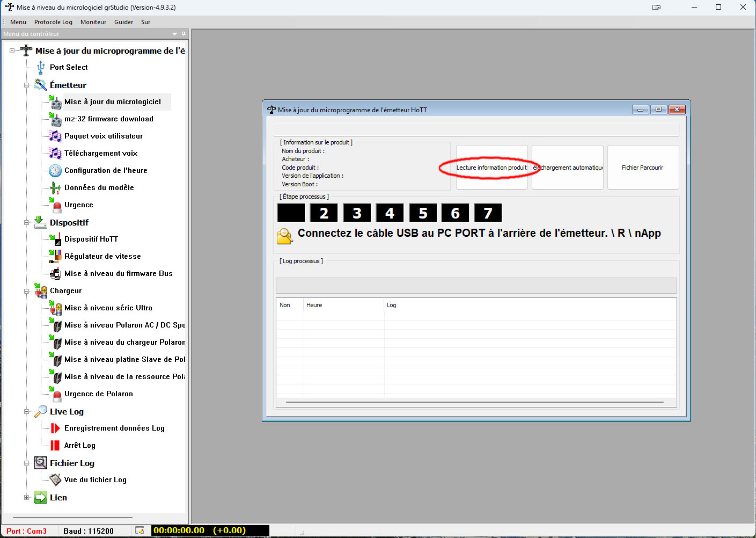Screen dimensions: 756x538
Task: Click the Vue du fichier Log icon
Action: (55, 479)
